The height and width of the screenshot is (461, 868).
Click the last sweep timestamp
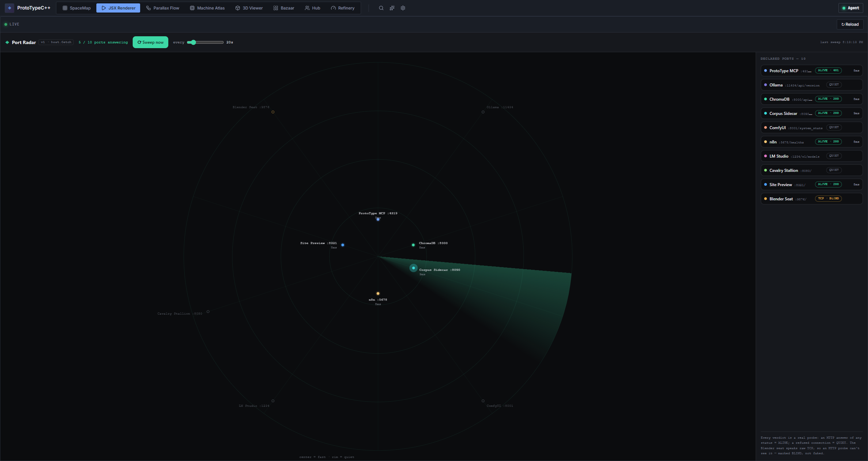[842, 42]
